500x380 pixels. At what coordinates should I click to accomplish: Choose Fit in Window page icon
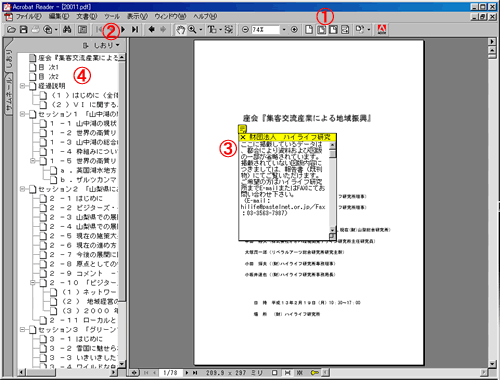[321, 30]
